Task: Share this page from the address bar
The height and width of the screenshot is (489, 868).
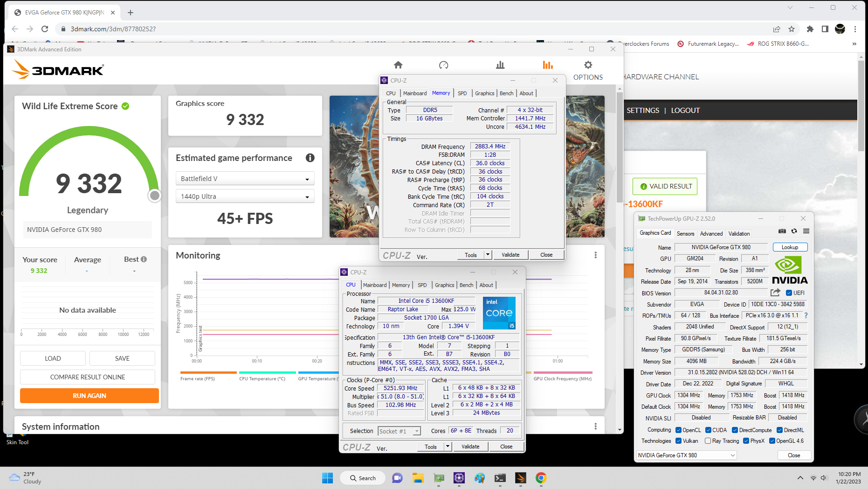Action: (x=777, y=29)
